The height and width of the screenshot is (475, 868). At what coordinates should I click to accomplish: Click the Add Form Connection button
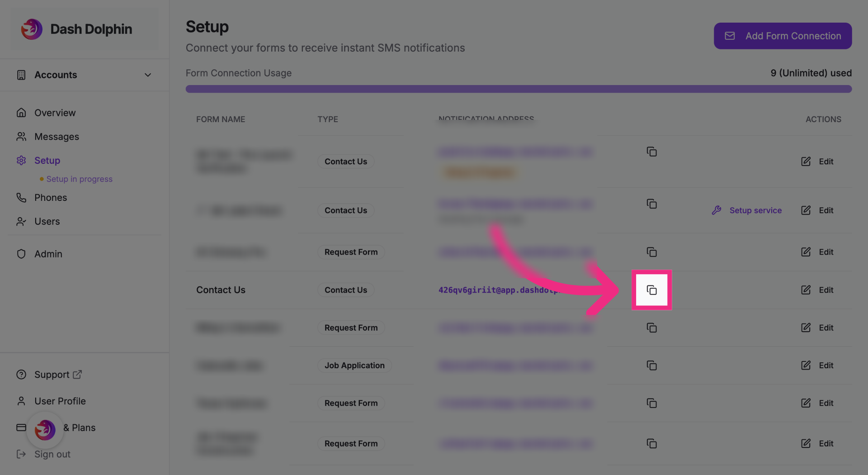(783, 36)
